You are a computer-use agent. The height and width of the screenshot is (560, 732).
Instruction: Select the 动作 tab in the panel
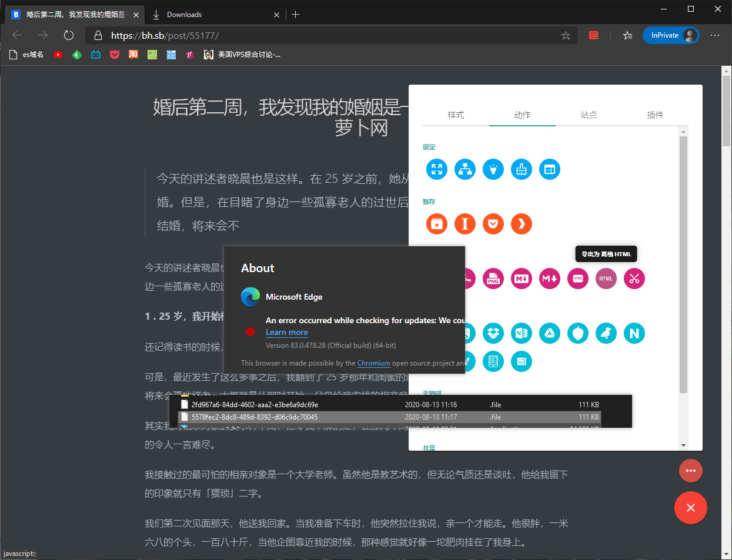point(522,115)
